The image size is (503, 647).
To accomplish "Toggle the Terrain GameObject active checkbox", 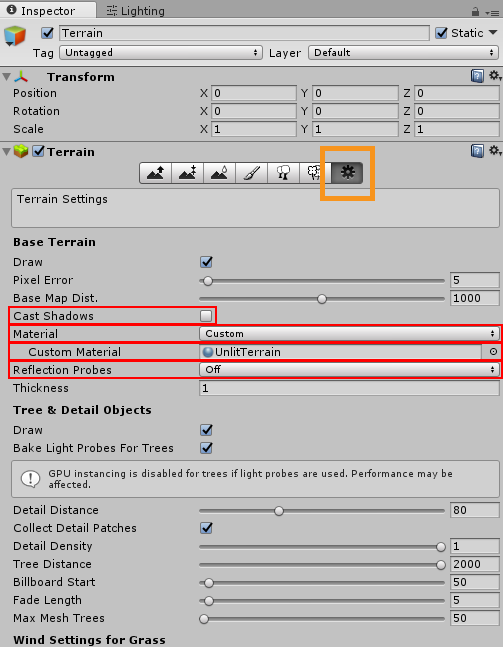I will coord(48,33).
